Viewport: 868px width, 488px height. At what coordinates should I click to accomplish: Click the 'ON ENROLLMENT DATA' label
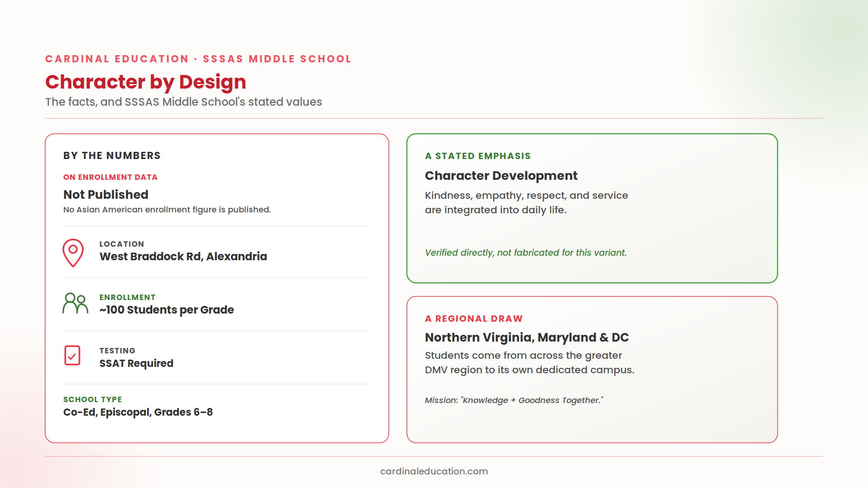[110, 177]
